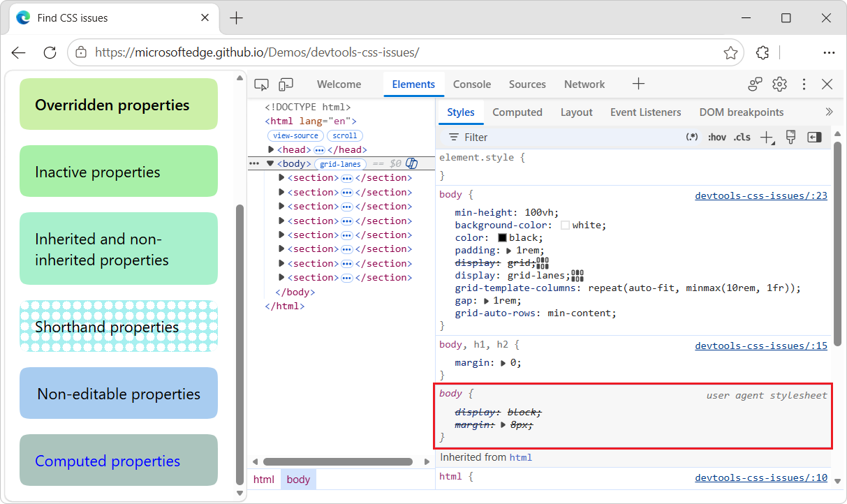The image size is (847, 504).
Task: Go back to the previous page
Action: tap(18, 52)
